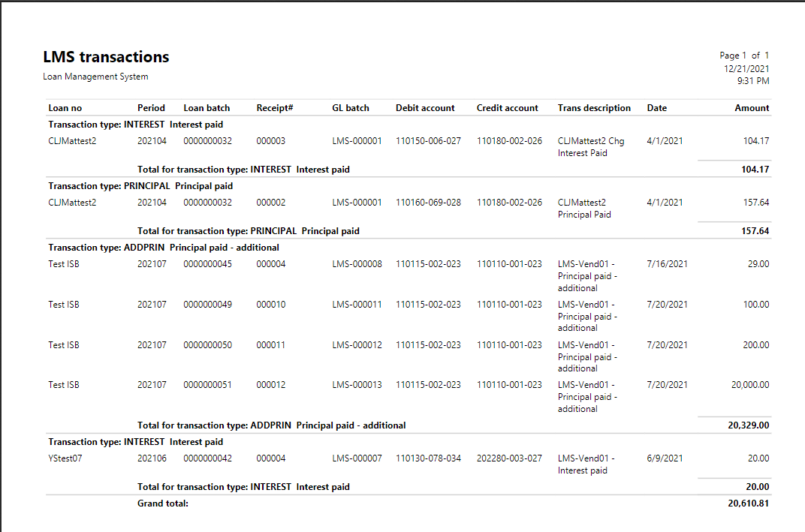Screen dimensions: 805x532
Task: Select the GL batch column header
Action: tap(351, 107)
